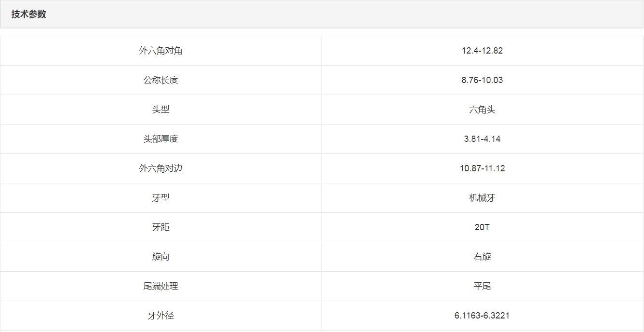The height and width of the screenshot is (332, 644).
Task: Click the 牙距 parameter label
Action: 161,227
